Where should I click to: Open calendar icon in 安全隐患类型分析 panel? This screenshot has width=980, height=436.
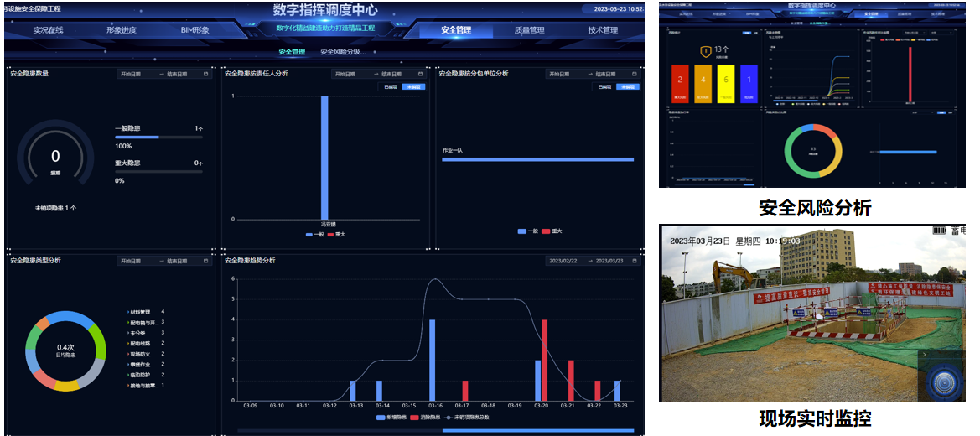[207, 261]
